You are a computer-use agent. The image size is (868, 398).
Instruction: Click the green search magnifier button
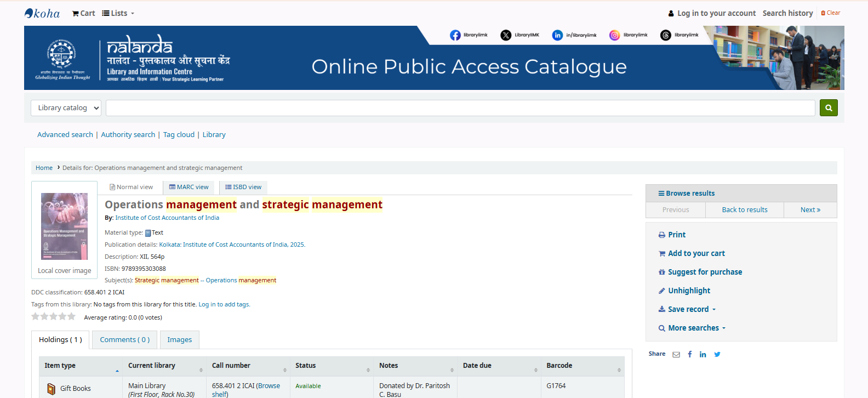828,108
